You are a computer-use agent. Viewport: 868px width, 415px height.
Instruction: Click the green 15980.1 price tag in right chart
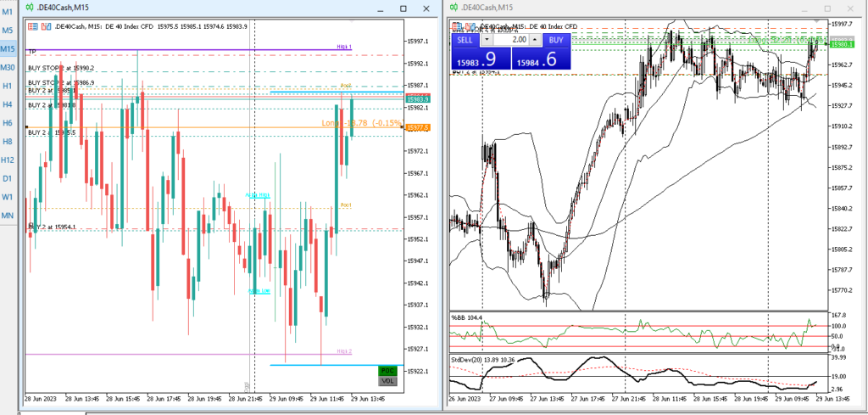coord(841,44)
